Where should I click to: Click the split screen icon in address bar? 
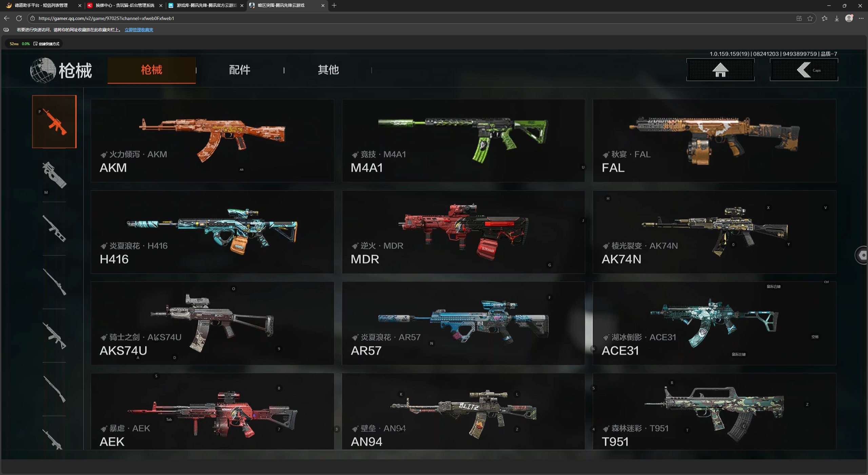pos(799,18)
